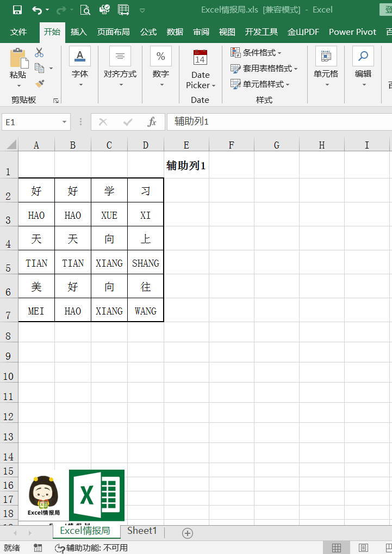Switch to the 金山PDF tab
392x554 pixels.
[x=303, y=32]
